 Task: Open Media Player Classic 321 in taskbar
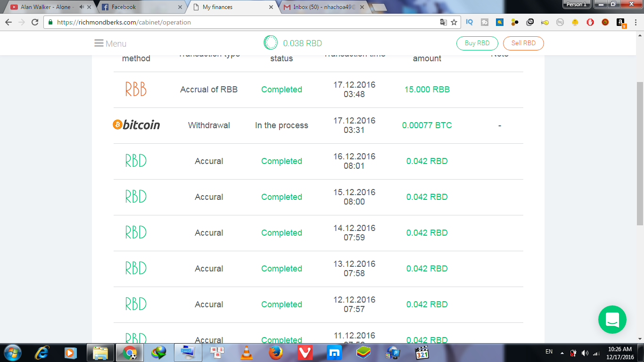(421, 353)
